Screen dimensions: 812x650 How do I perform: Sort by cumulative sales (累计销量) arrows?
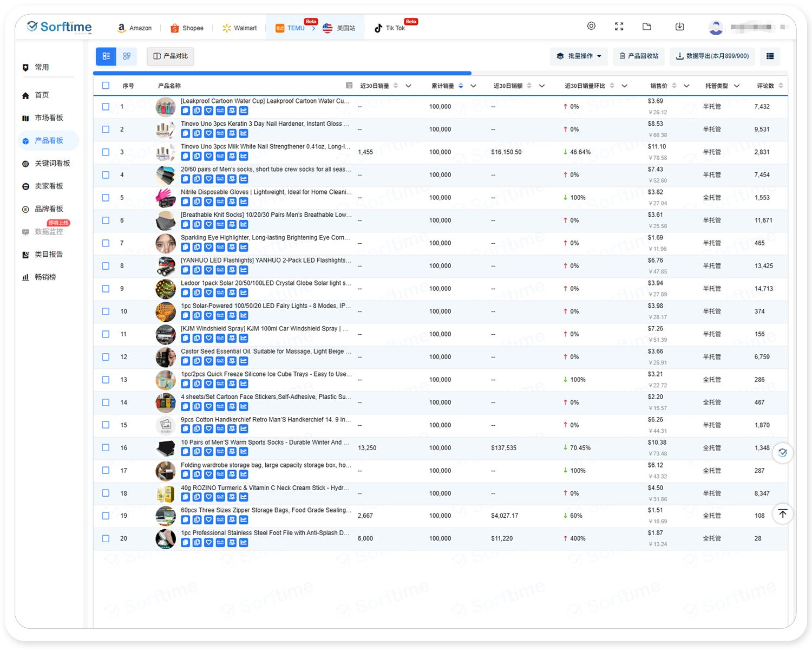[x=461, y=86]
